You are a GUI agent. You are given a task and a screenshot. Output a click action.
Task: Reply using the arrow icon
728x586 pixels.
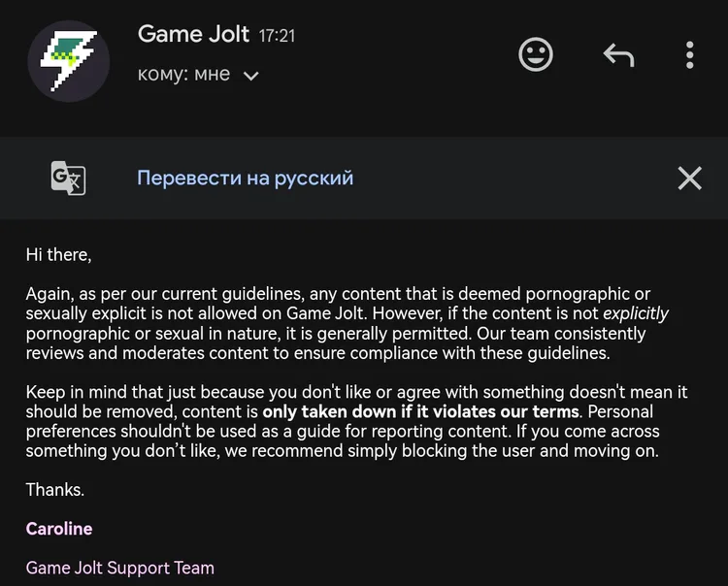[618, 55]
